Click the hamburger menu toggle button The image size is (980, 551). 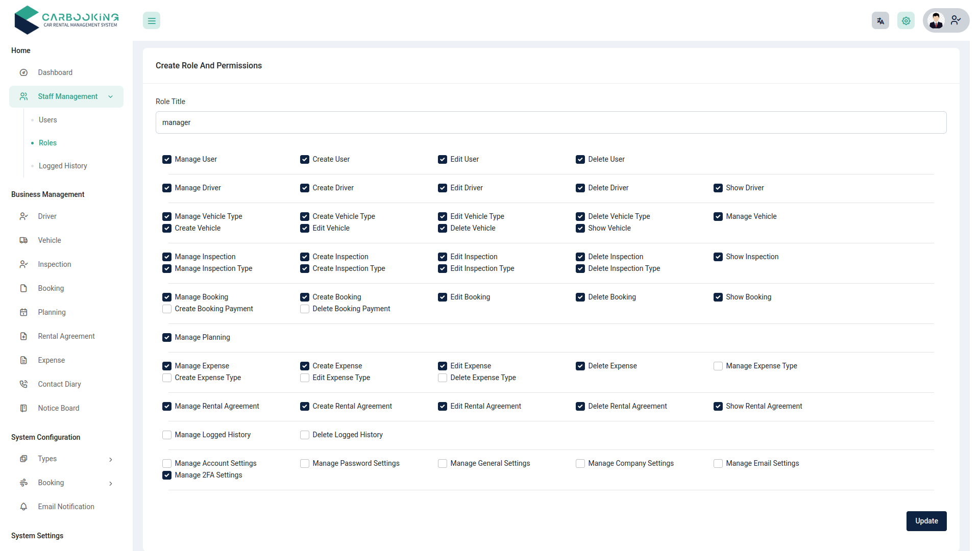(151, 20)
